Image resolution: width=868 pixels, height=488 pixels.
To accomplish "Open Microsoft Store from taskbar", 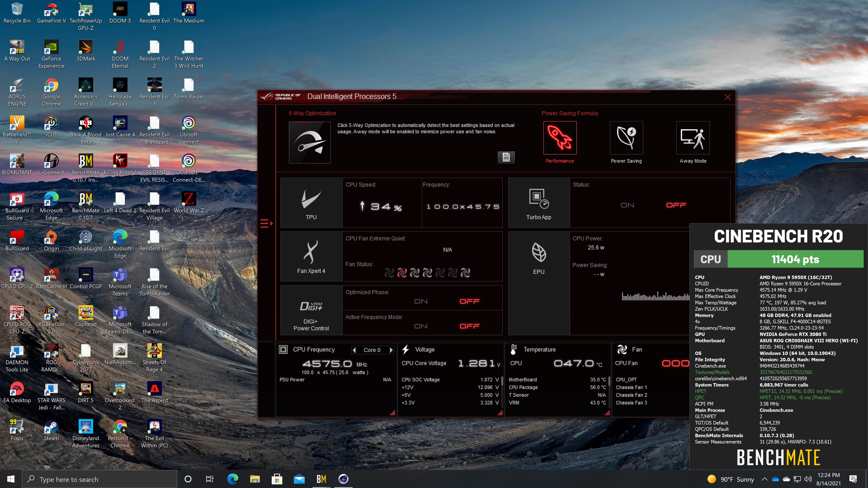I will pos(277,479).
